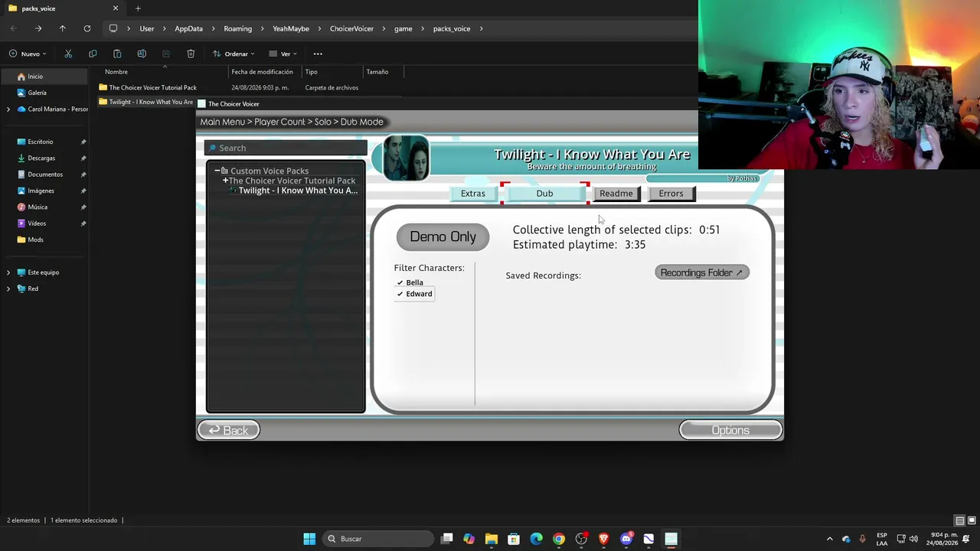The height and width of the screenshot is (551, 980).
Task: Open Options in The Choicer Voicer
Action: (730, 430)
